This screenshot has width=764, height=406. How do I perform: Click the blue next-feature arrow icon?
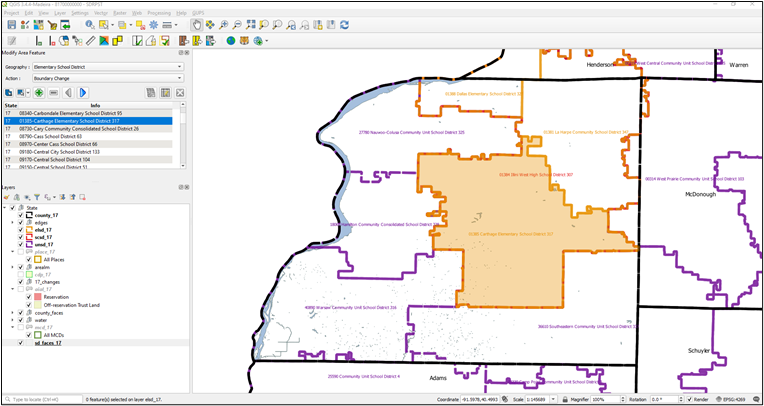(x=83, y=92)
